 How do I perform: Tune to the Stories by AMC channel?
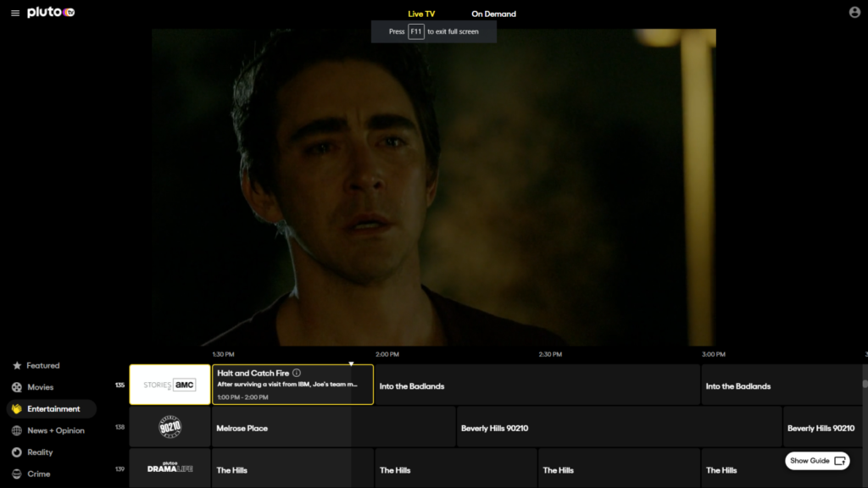[x=170, y=385]
